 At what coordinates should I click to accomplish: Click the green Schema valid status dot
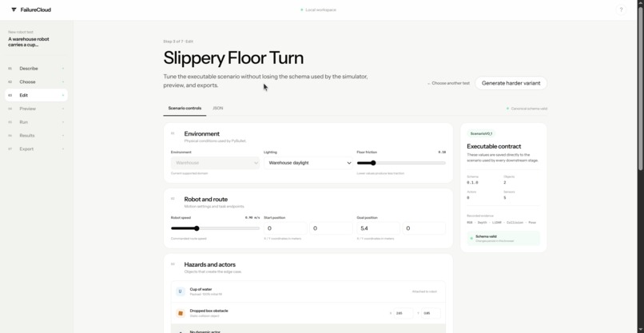(x=471, y=238)
